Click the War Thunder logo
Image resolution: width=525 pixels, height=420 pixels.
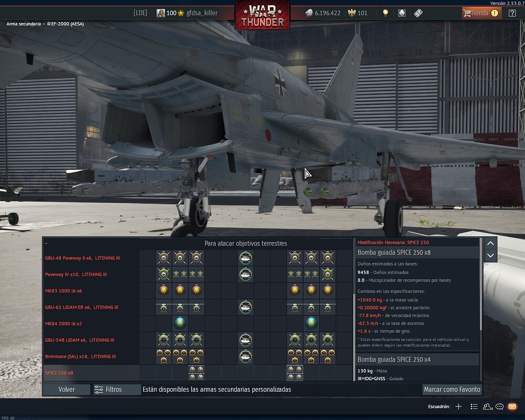point(262,15)
